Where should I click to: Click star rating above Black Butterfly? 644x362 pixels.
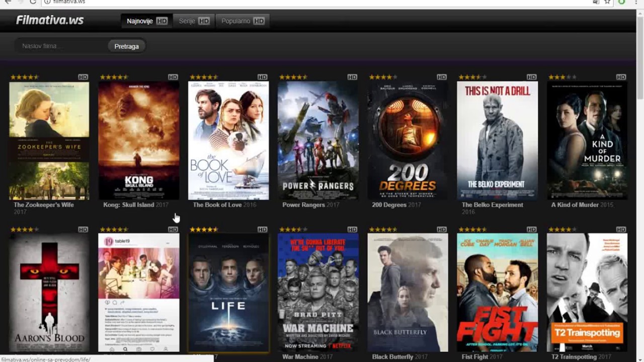(383, 229)
